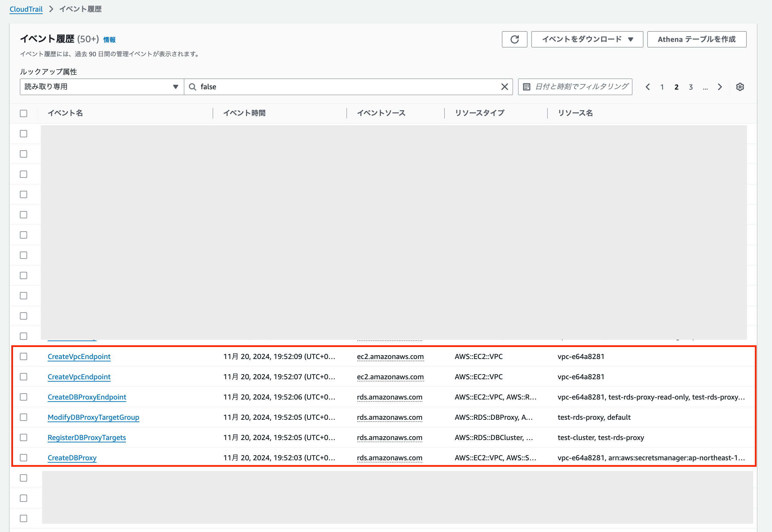Image resolution: width=772 pixels, height=532 pixels.
Task: Switch to page 3 of results
Action: point(691,87)
